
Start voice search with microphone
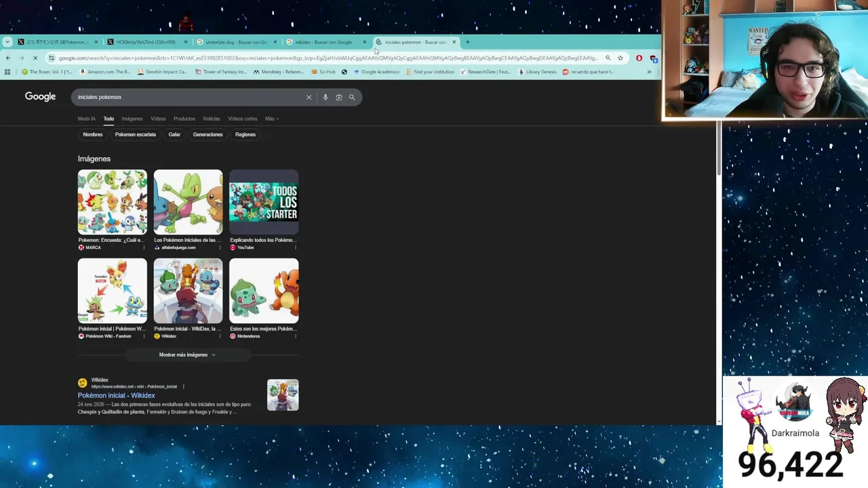[325, 97]
